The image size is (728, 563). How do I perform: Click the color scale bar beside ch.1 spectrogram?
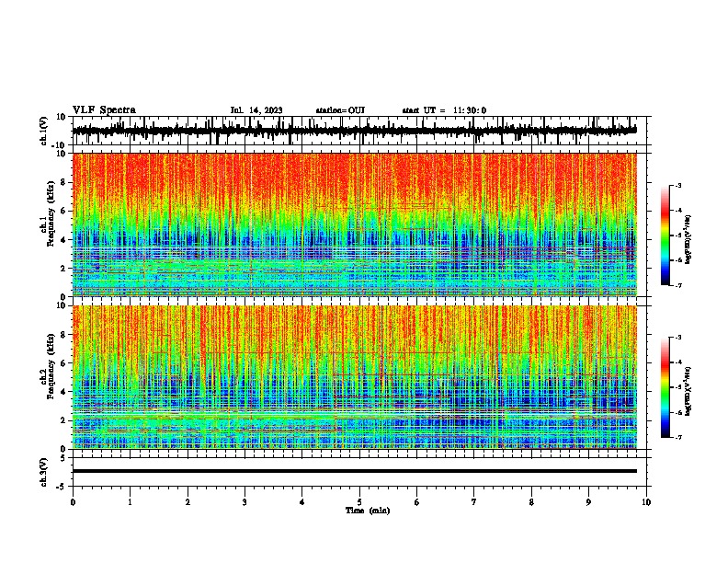pyautogui.click(x=665, y=236)
